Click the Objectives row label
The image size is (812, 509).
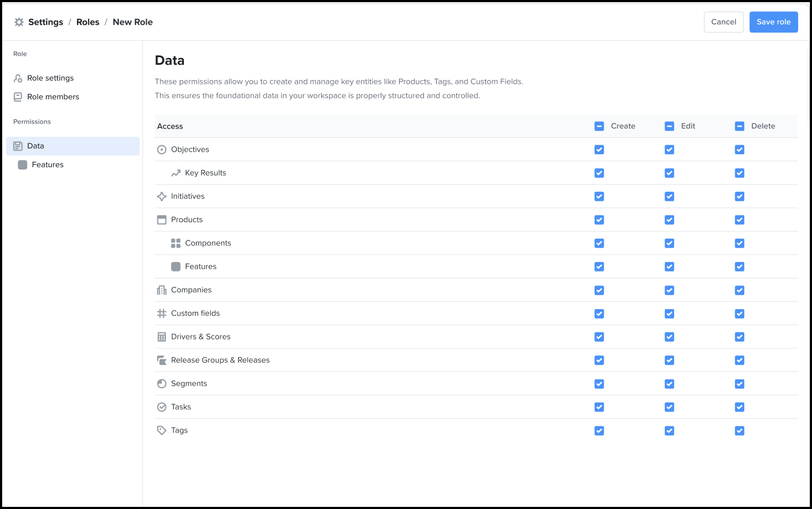pos(190,150)
